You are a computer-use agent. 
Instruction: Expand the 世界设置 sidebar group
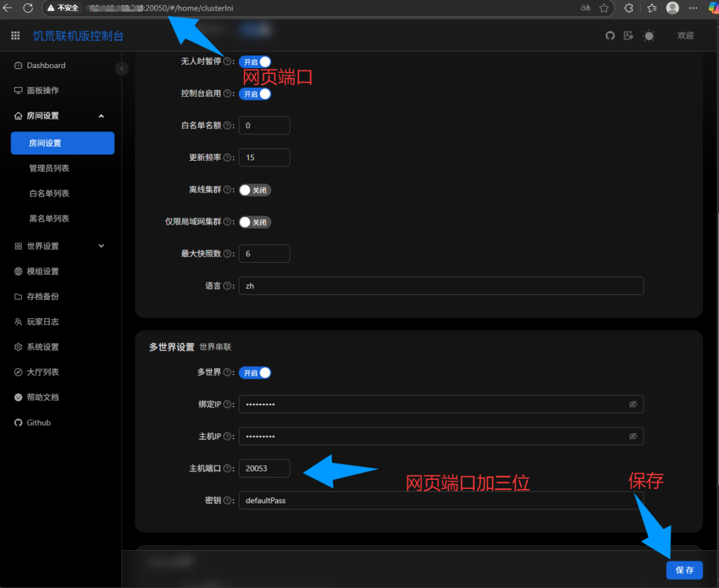coord(101,246)
